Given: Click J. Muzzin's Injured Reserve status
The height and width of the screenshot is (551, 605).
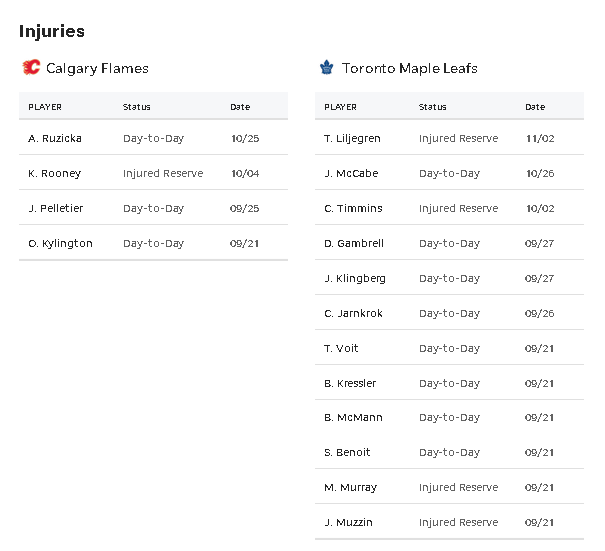Looking at the screenshot, I should click(459, 522).
